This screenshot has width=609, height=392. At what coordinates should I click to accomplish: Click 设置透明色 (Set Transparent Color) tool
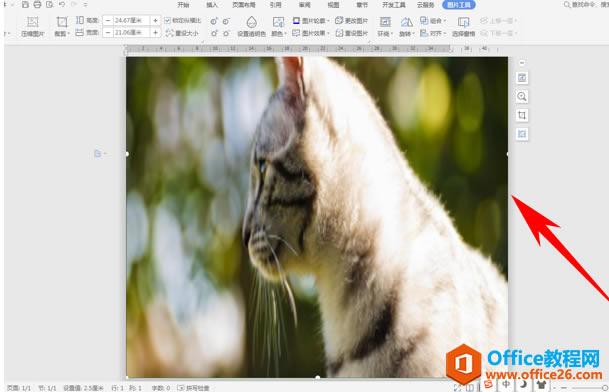251,26
